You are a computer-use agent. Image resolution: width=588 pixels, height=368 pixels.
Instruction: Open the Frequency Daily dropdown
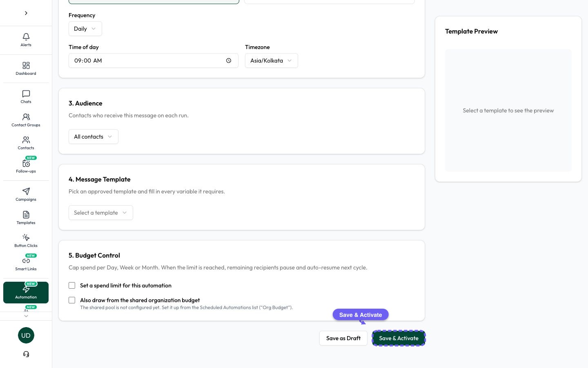click(x=85, y=29)
